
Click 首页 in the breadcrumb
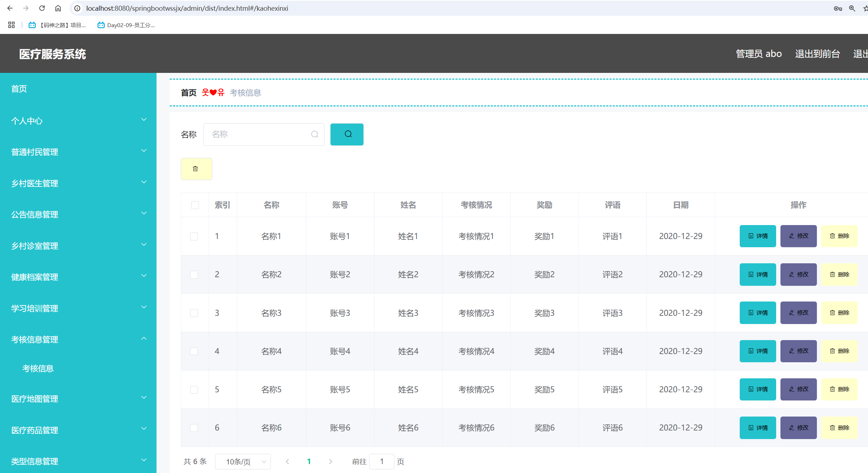coord(189,93)
